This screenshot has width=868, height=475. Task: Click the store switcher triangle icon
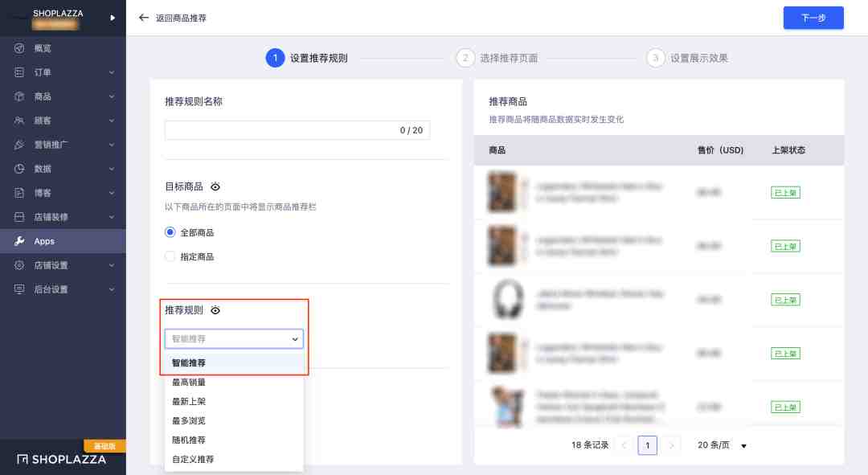113,18
